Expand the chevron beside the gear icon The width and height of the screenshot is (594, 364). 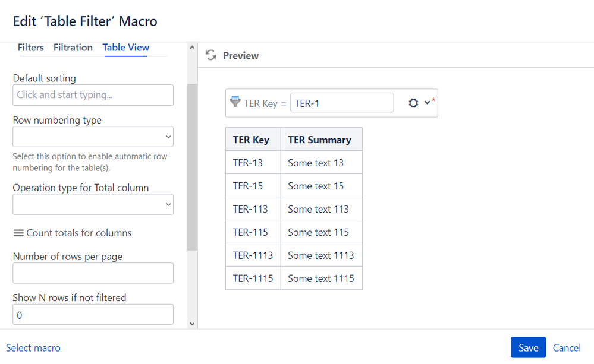pyautogui.click(x=427, y=102)
